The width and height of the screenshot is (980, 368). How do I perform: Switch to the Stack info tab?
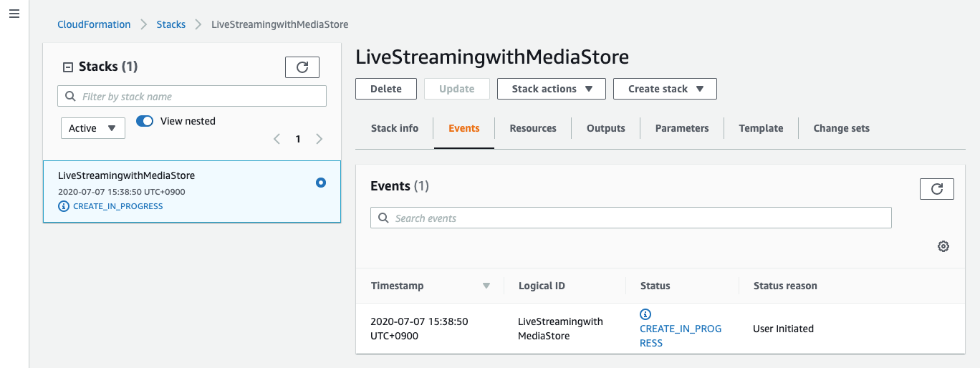(x=395, y=128)
